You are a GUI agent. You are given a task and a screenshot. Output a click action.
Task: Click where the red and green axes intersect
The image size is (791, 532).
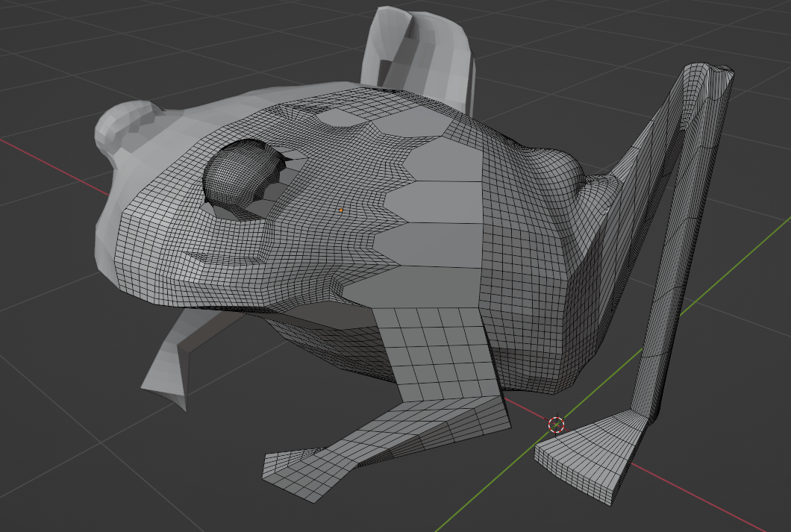coord(557,425)
